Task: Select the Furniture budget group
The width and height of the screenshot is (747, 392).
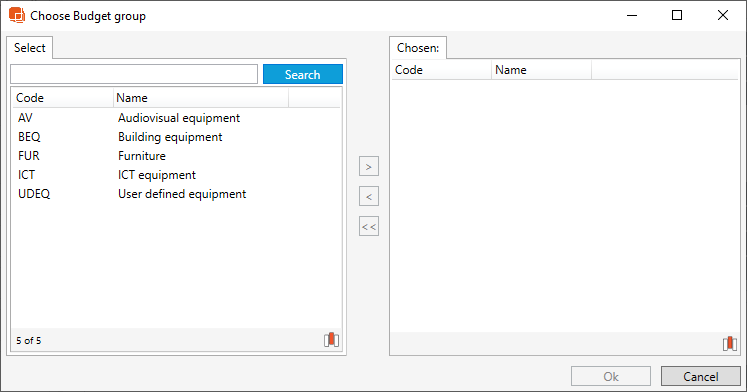Action: [176, 156]
